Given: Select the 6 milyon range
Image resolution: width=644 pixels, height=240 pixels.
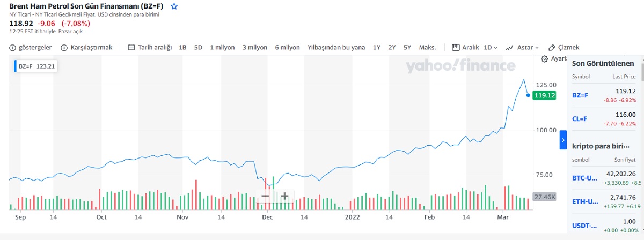Looking at the screenshot, I should click(287, 47).
